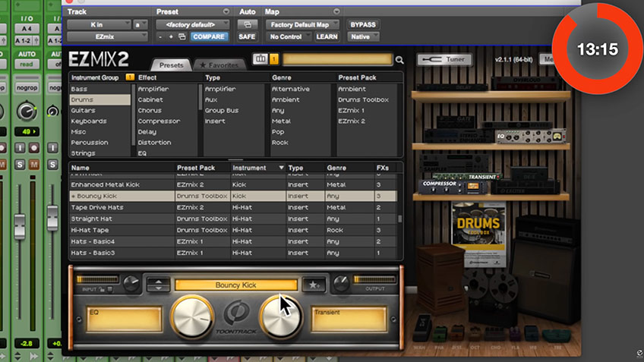Select Drums Toolbox in Preset Pack list
Screen dimensions: 644x362
coord(364,99)
